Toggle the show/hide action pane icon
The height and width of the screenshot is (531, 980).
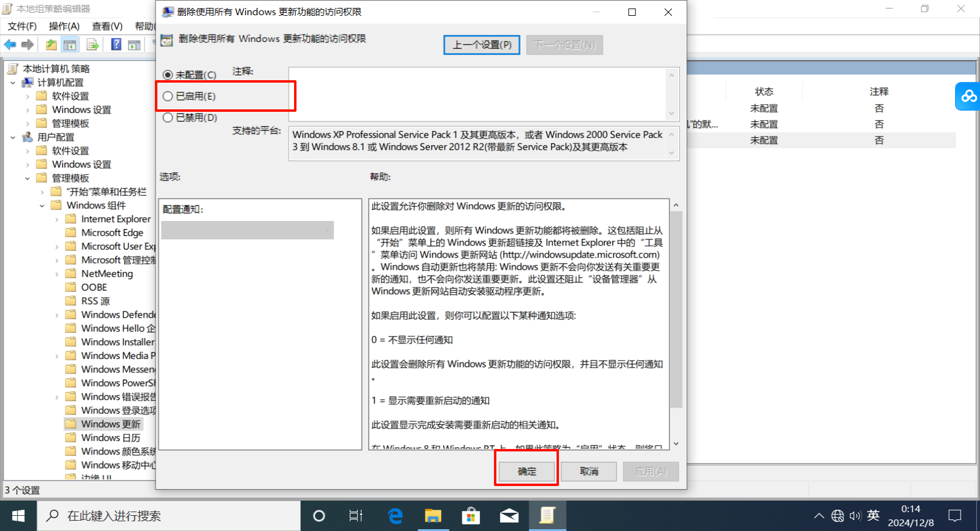pos(134,44)
